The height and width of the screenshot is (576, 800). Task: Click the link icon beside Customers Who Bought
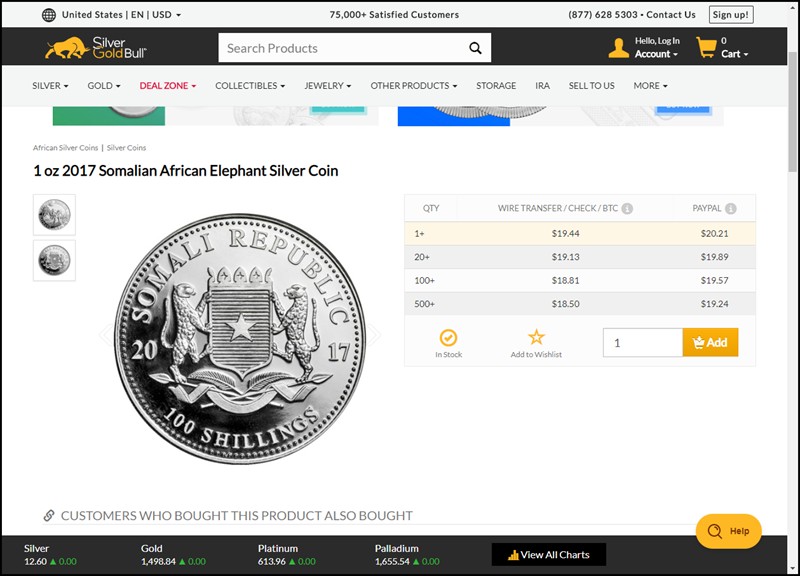[x=49, y=515]
